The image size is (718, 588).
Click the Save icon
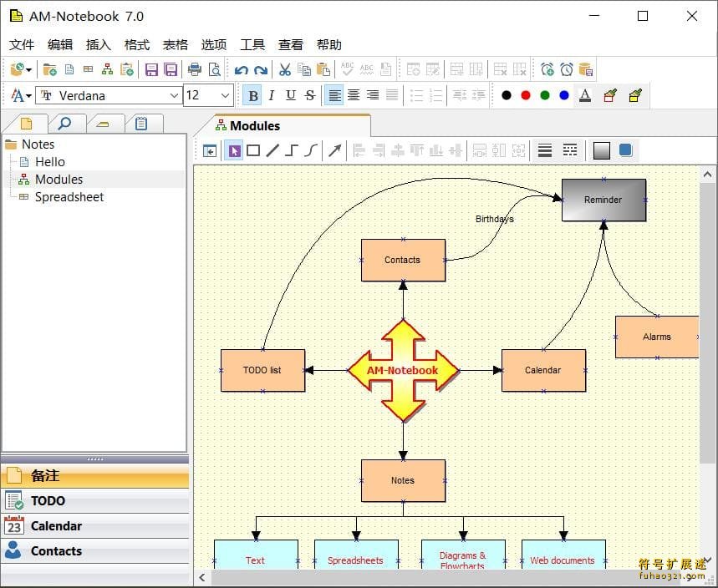point(151,69)
